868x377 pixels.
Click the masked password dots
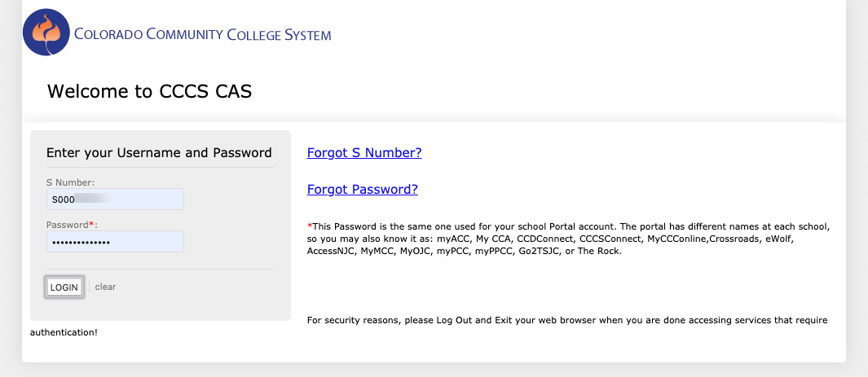pyautogui.click(x=80, y=242)
